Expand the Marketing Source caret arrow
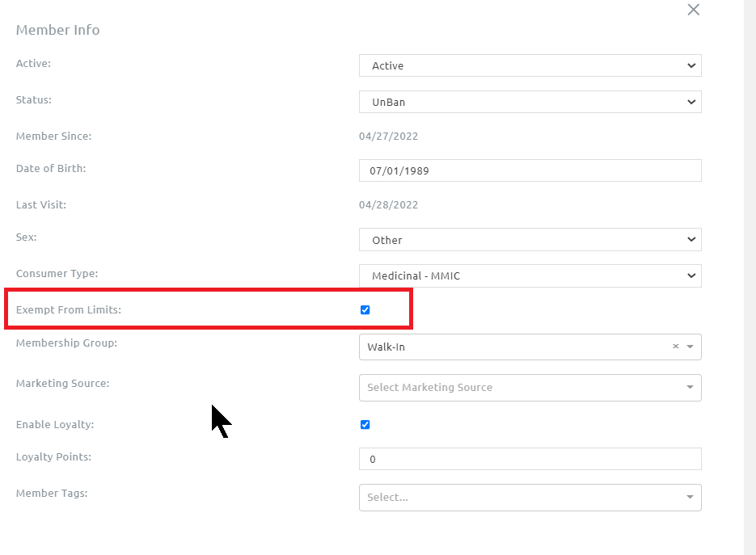Screen dimensions: 756x555 coord(691,388)
